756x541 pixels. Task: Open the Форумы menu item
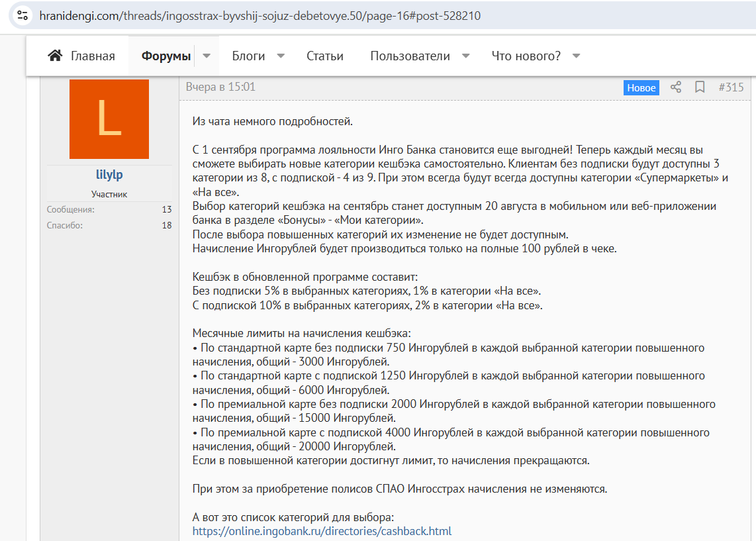pyautogui.click(x=166, y=56)
